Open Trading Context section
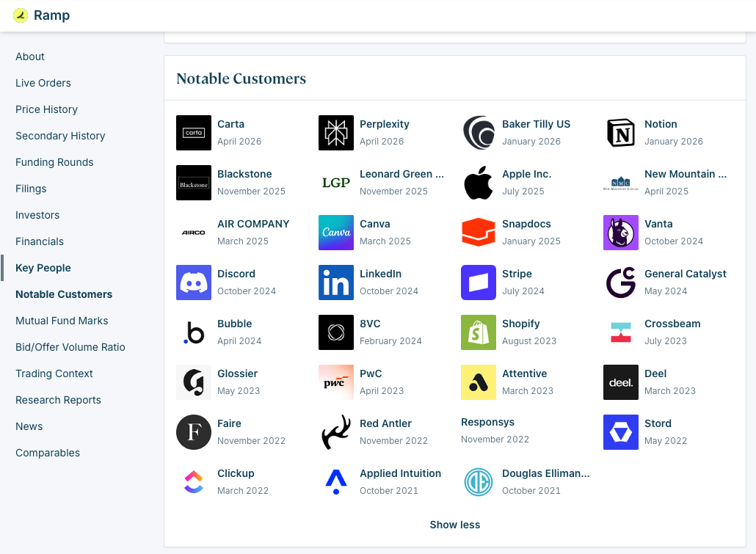 click(x=54, y=373)
